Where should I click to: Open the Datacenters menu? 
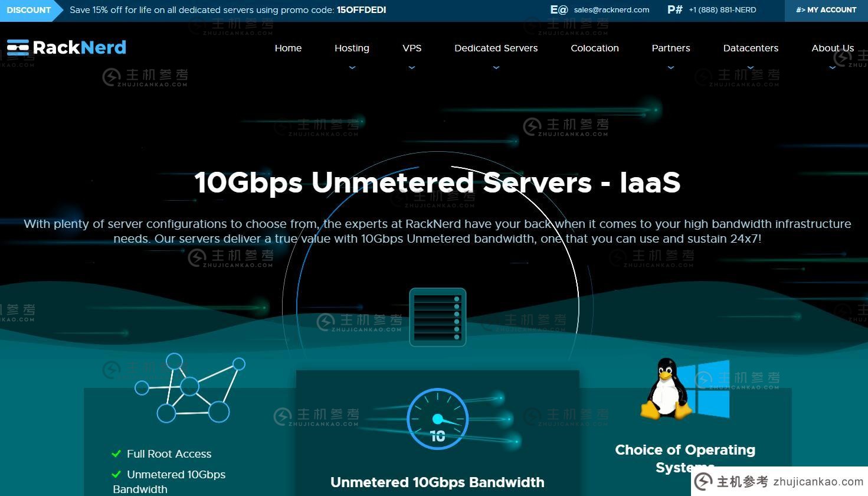coord(751,48)
